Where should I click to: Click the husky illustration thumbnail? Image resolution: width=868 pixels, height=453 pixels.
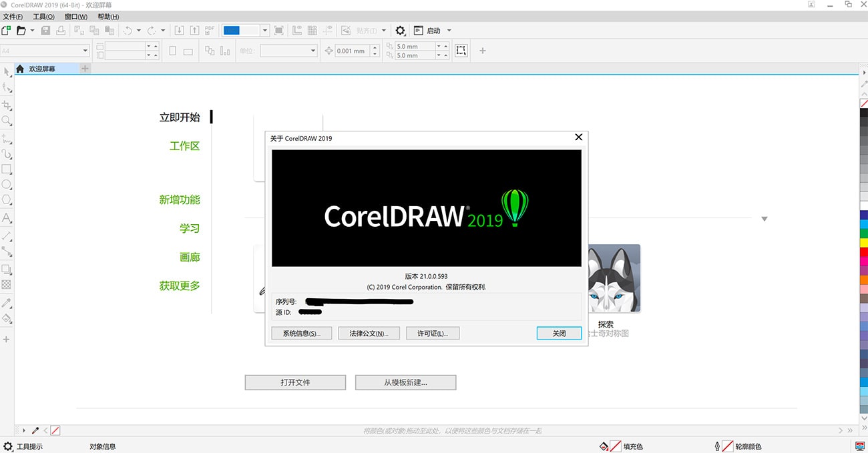[614, 278]
